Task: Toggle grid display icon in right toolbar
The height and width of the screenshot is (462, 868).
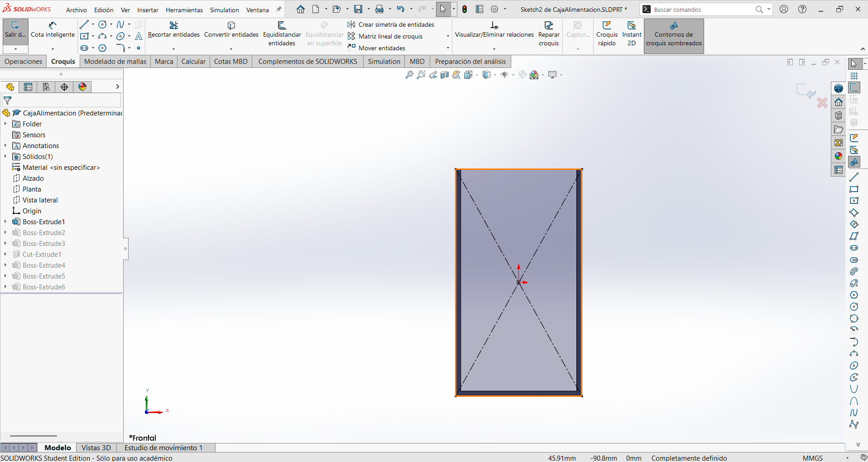Action: pos(854,76)
